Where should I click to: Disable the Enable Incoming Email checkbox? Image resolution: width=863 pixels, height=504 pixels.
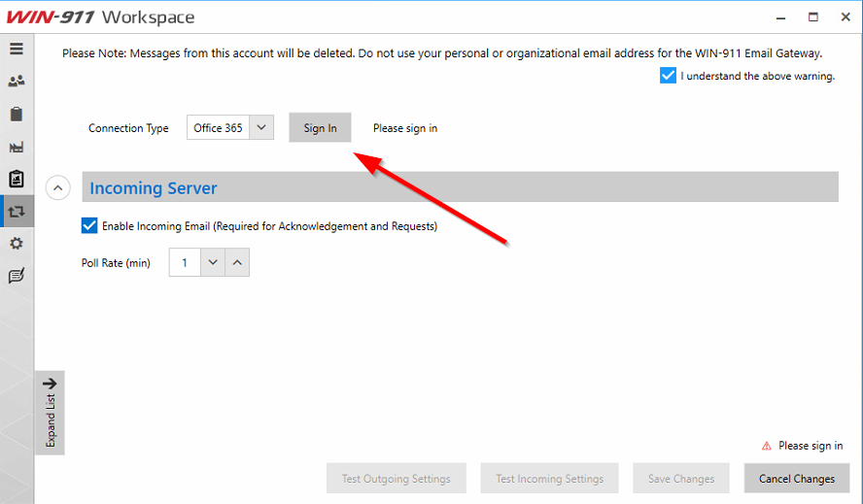pos(89,225)
